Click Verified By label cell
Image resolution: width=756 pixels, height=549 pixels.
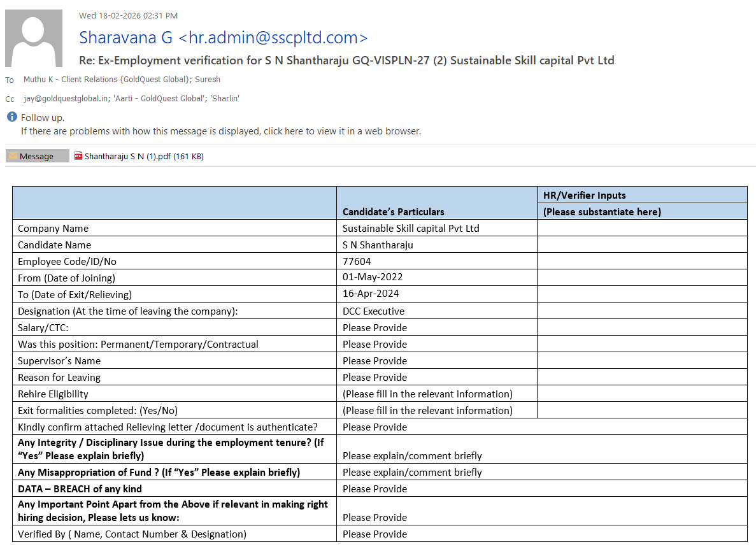[x=175, y=534]
